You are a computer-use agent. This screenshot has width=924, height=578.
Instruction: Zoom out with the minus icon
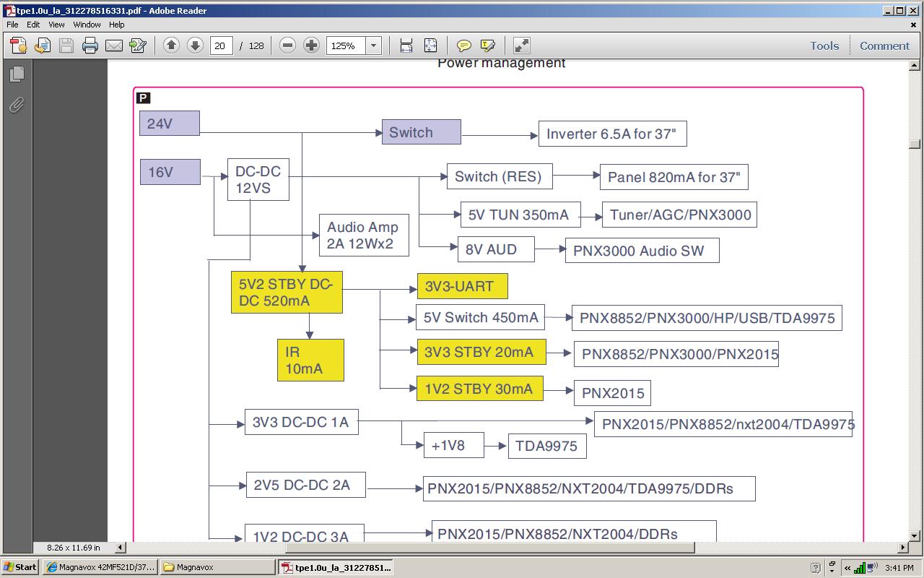pyautogui.click(x=287, y=46)
